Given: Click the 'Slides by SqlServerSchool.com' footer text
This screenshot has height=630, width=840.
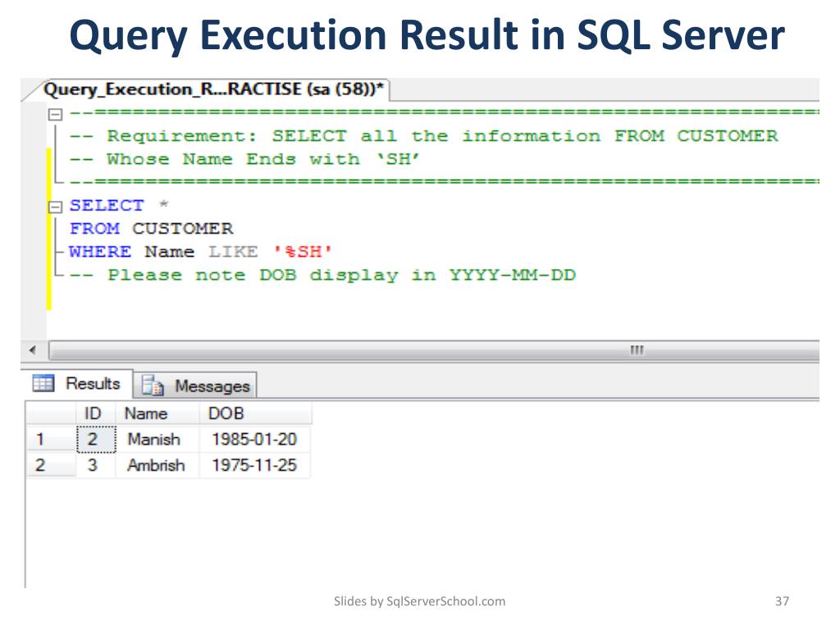Looking at the screenshot, I should (x=419, y=601).
